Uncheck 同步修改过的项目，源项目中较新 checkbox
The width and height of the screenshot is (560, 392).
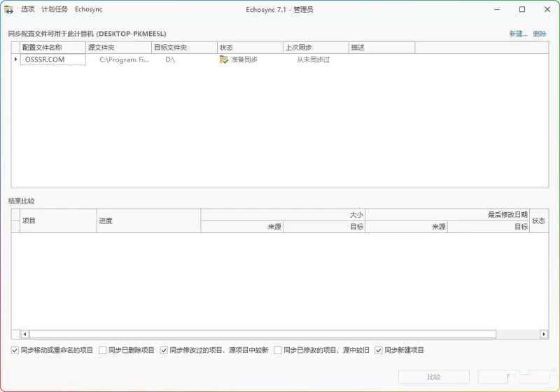[x=164, y=350]
